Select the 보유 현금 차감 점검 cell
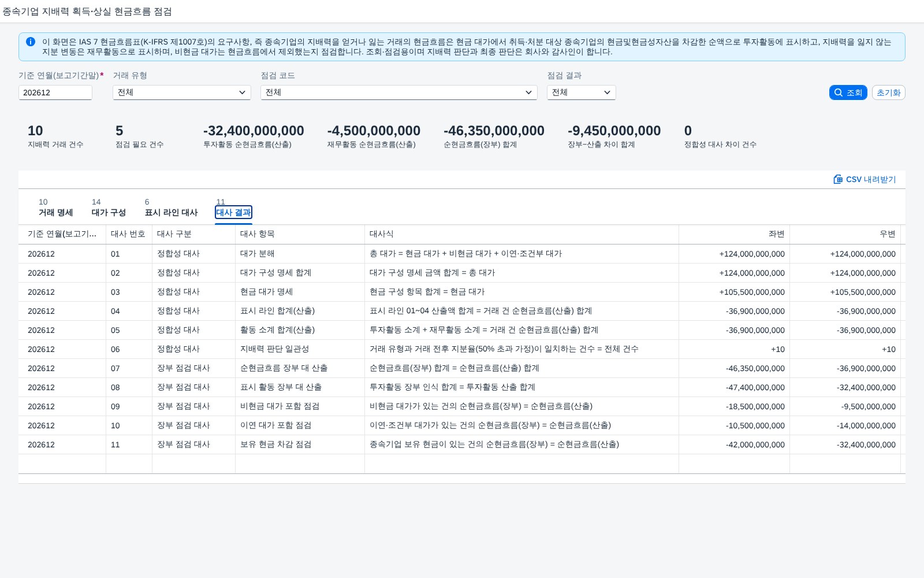 pyautogui.click(x=300, y=444)
